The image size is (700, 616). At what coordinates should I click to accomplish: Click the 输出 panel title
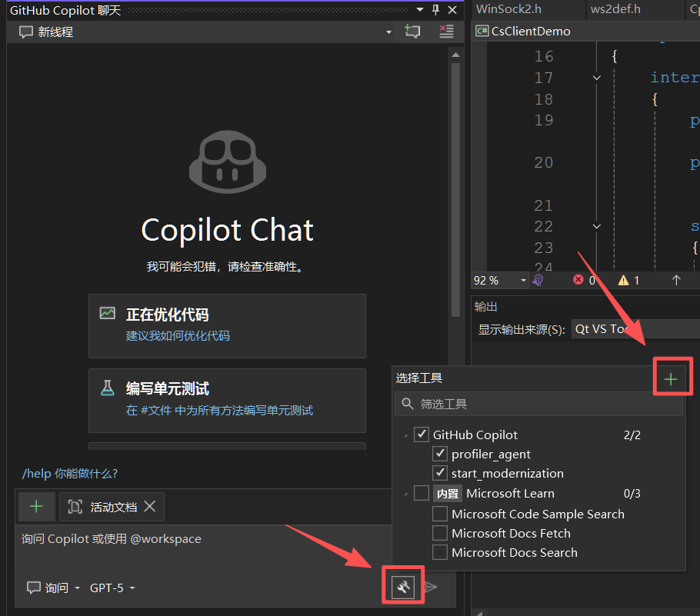485,307
